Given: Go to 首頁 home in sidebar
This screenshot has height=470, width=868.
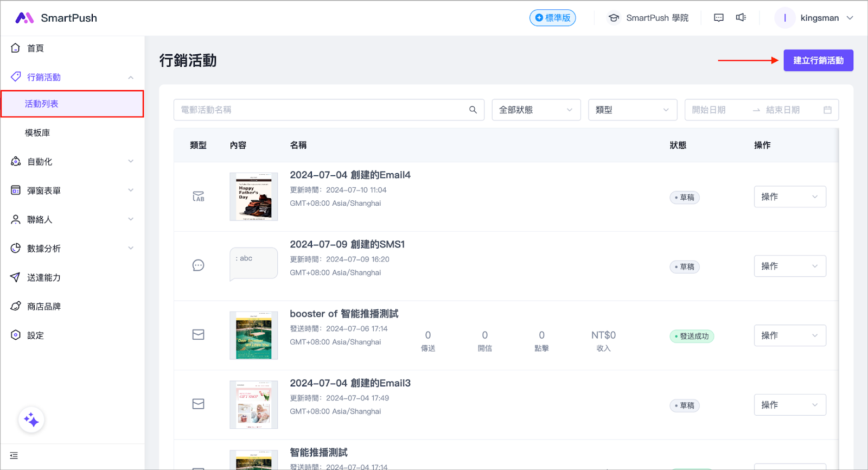Looking at the screenshot, I should pyautogui.click(x=35, y=48).
